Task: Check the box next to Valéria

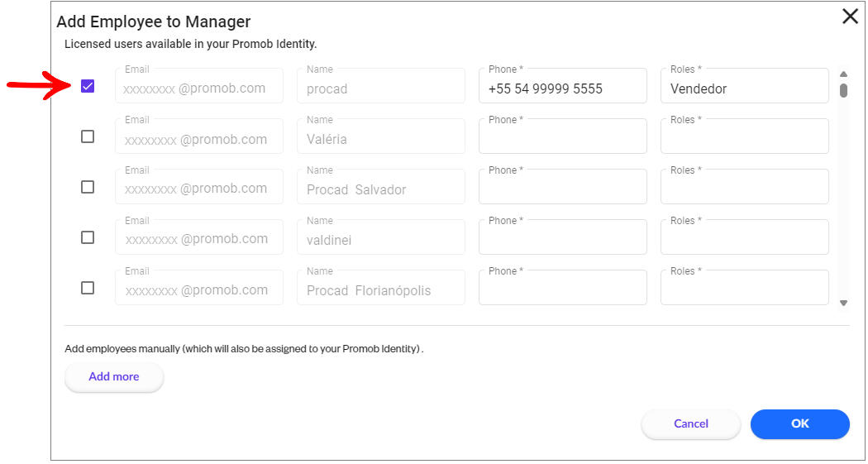Action: 88,136
